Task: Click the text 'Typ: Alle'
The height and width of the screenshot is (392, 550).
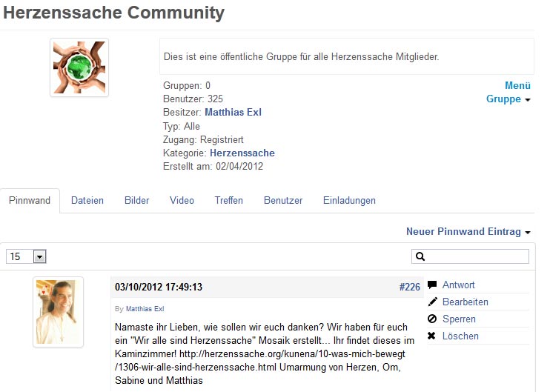Action: pos(182,126)
